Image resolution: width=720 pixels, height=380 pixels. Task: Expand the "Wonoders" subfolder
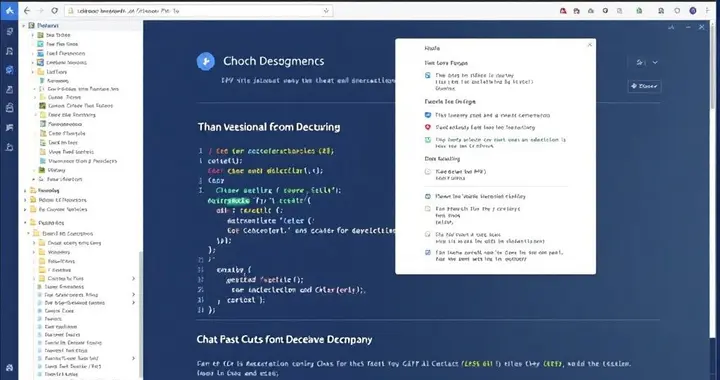tap(34, 252)
